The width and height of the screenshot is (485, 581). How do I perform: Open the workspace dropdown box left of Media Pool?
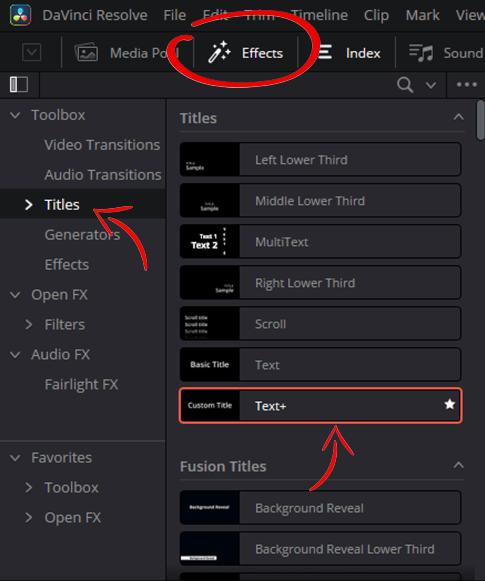31,52
